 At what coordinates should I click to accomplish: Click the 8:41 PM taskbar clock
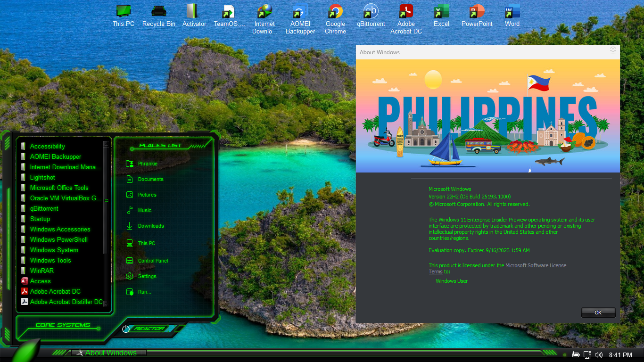(620, 354)
